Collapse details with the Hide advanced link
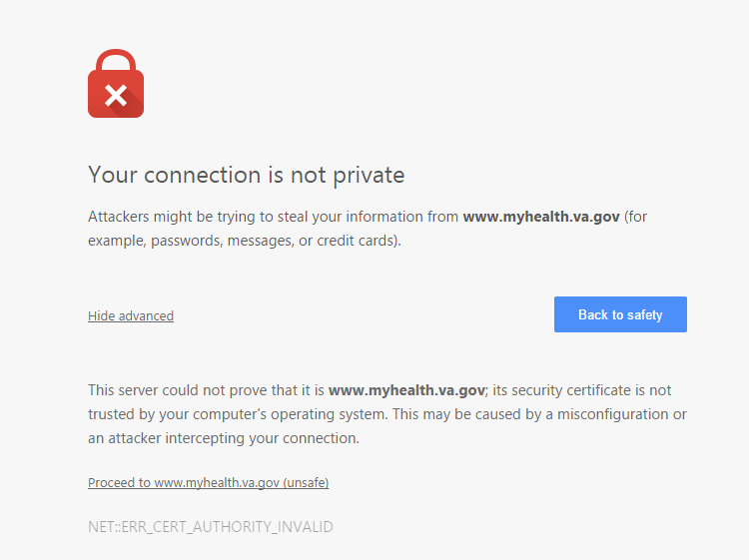749x560 pixels. (131, 315)
